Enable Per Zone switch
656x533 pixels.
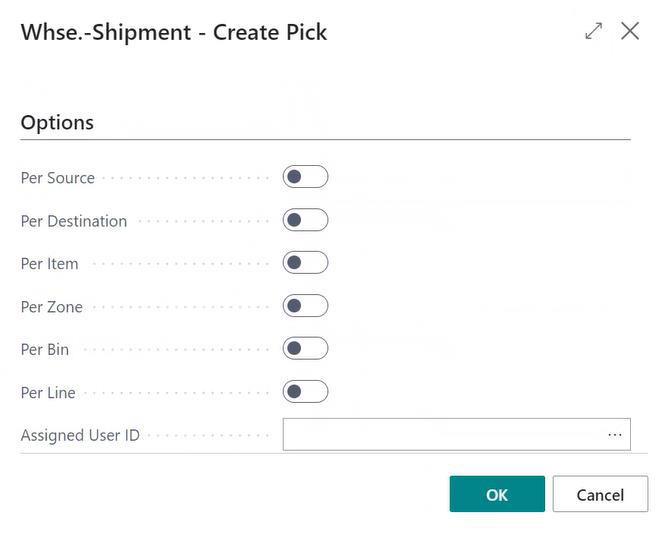pos(305,306)
